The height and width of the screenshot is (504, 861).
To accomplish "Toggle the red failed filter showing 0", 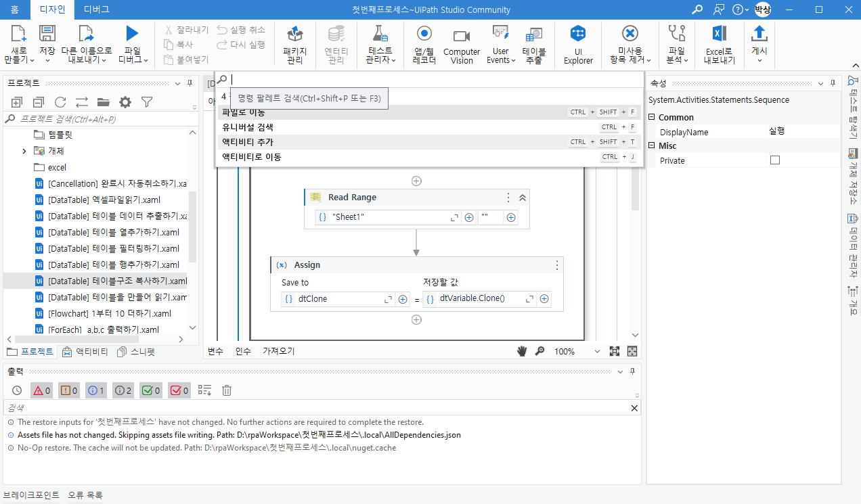I will point(179,390).
